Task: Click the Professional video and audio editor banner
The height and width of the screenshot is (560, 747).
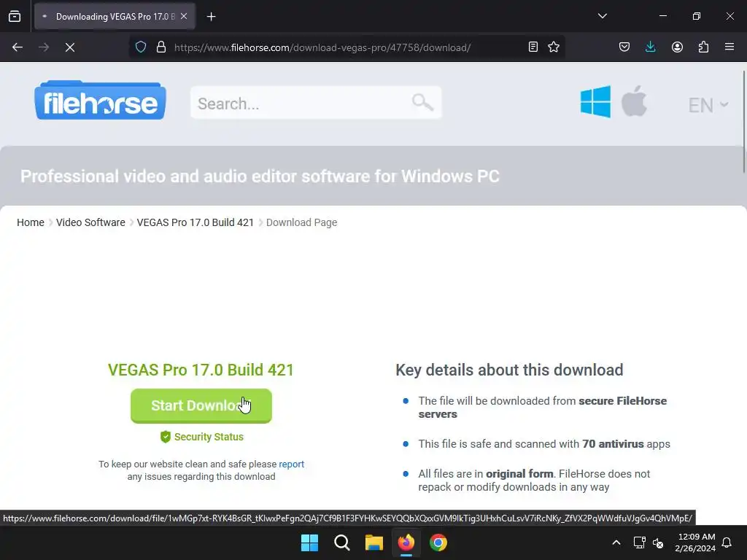Action: point(260,176)
